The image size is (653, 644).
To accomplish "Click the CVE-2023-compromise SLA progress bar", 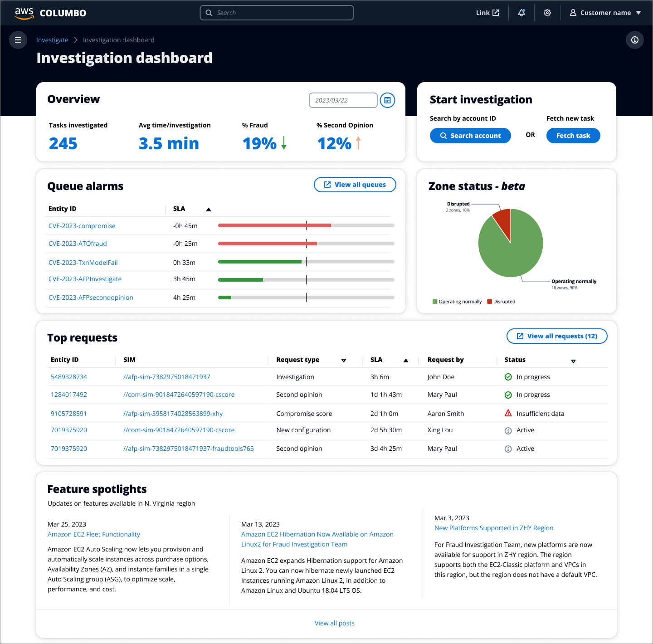I will [306, 225].
